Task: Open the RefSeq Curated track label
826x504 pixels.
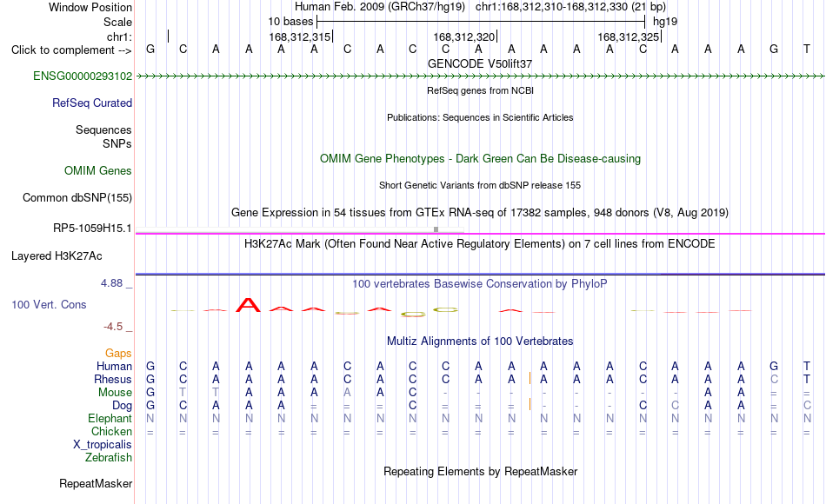Action: click(92, 103)
